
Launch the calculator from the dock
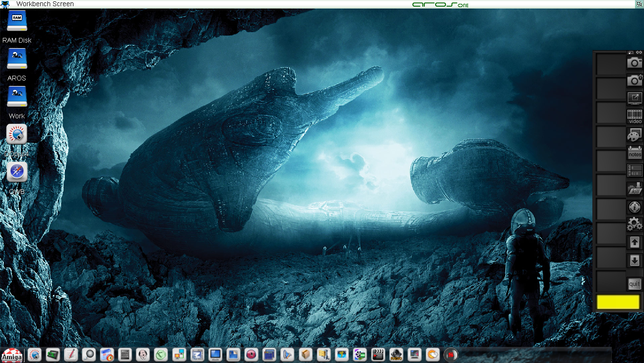125,354
